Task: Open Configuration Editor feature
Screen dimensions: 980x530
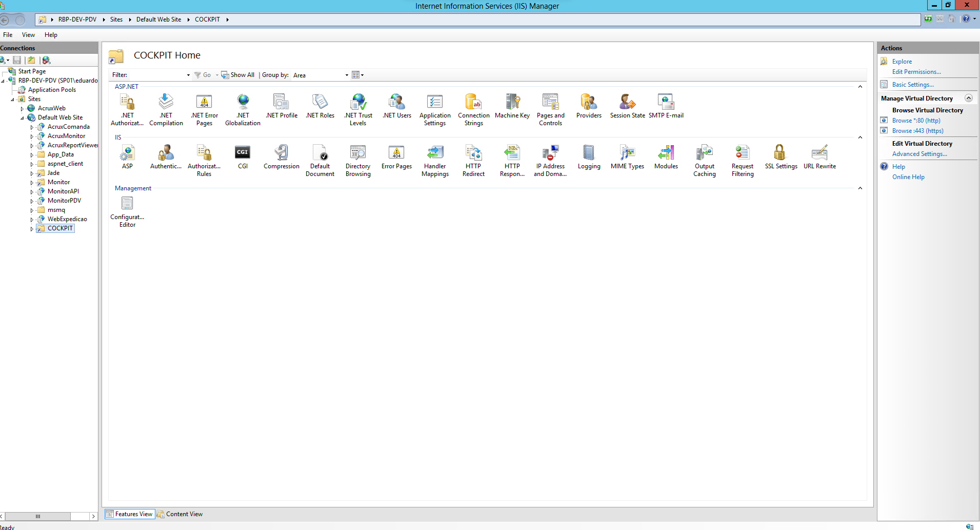Action: 127,211
